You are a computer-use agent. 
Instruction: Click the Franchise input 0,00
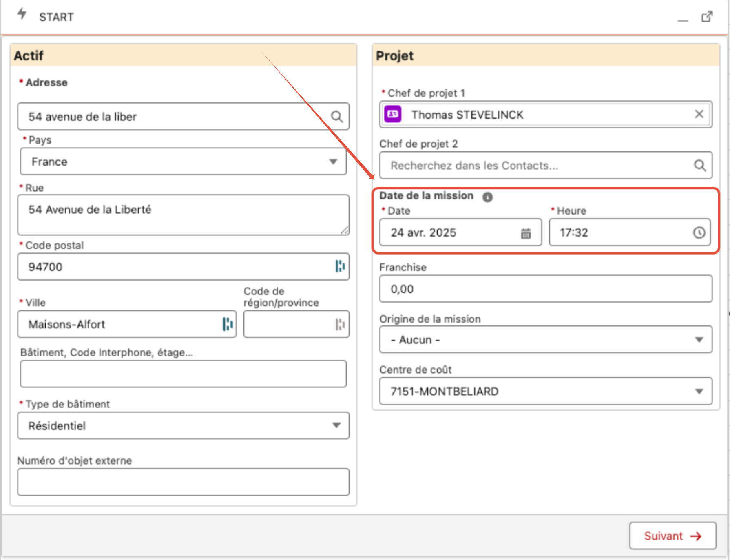tap(546, 289)
